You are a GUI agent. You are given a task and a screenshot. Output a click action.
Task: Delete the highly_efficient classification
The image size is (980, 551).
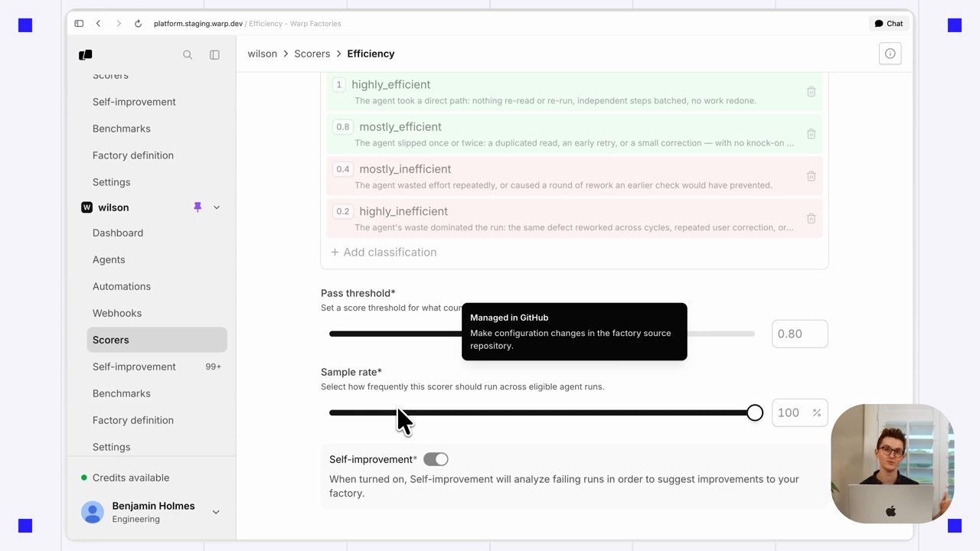pos(811,92)
